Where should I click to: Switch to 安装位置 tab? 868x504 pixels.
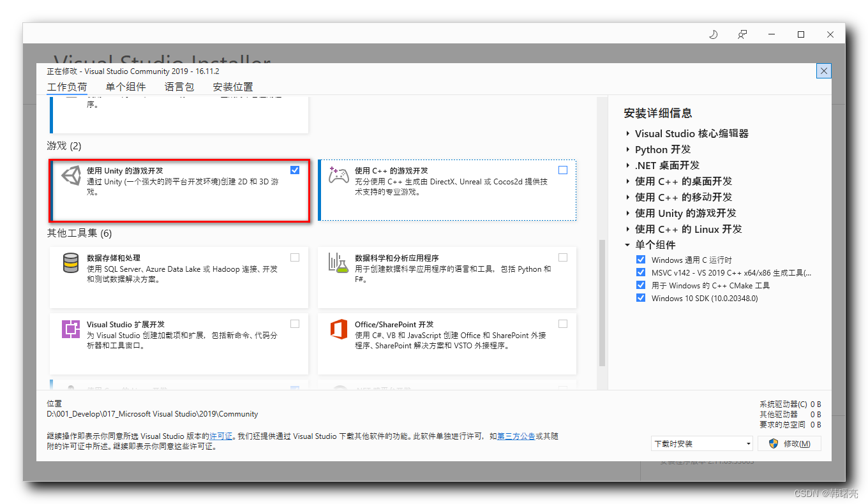233,87
